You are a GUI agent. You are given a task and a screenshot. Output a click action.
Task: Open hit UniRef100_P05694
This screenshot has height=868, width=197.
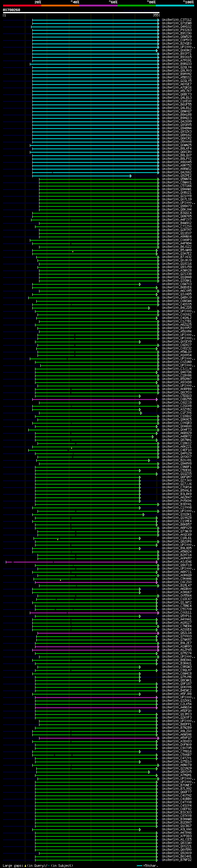tap(177, 501)
